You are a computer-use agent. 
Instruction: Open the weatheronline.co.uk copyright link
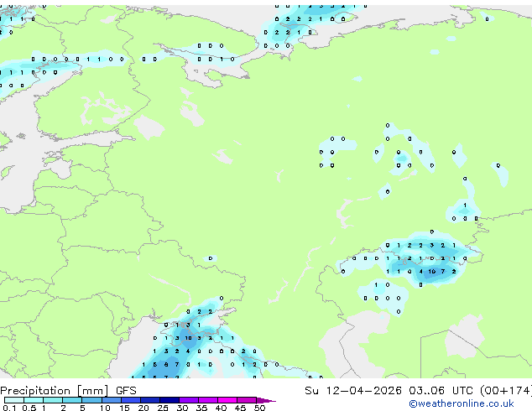click(462, 403)
